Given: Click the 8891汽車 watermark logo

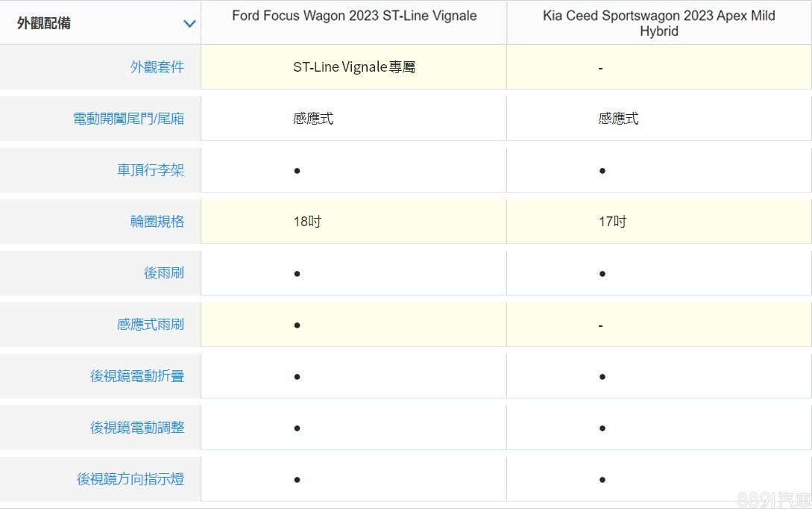Looking at the screenshot, I should (772, 499).
